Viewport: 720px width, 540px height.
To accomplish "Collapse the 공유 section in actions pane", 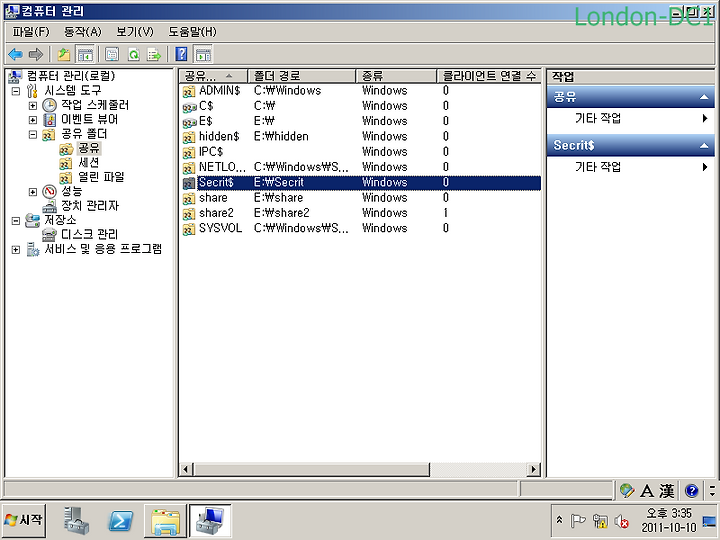I will (x=703, y=97).
